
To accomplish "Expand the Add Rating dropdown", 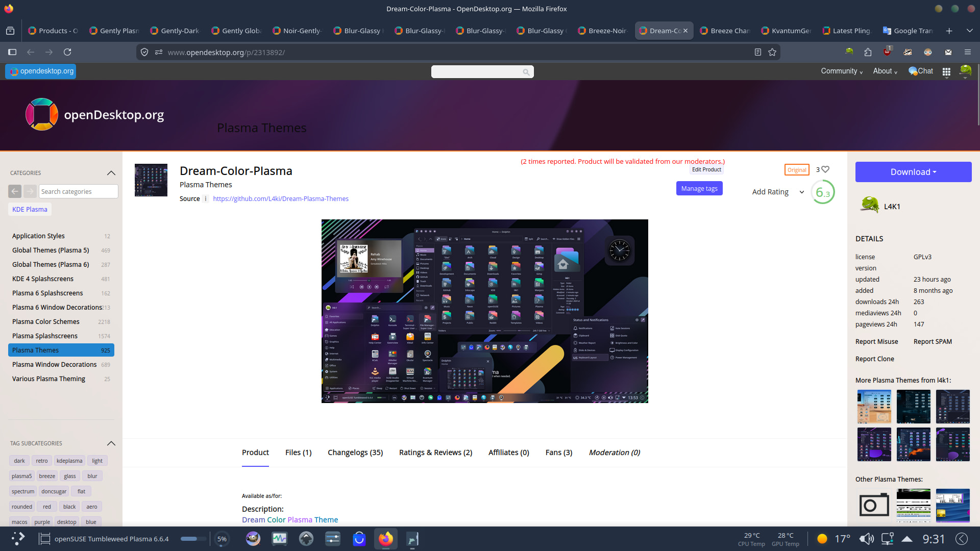I will pos(801,192).
